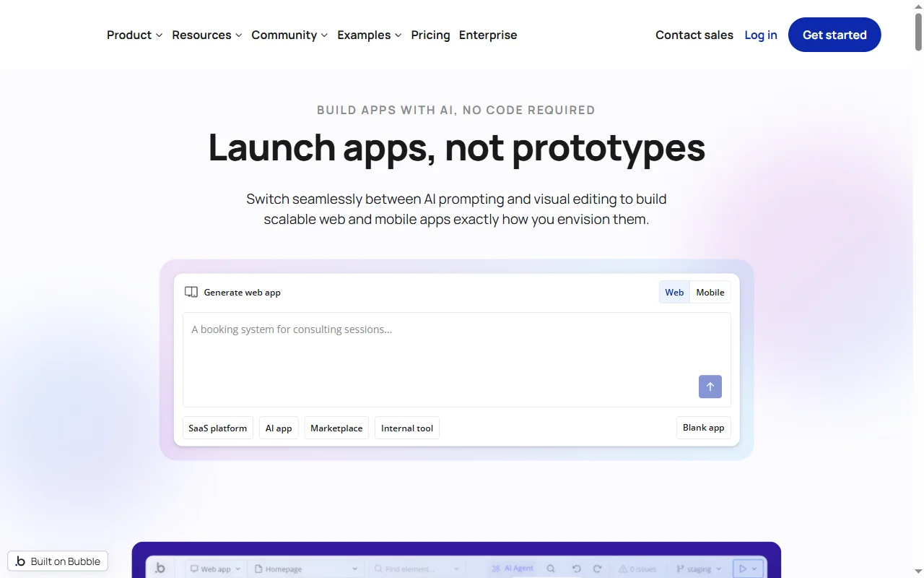The image size is (924, 578).
Task: Open the staging branch dropdown in preview
Action: pos(699,569)
